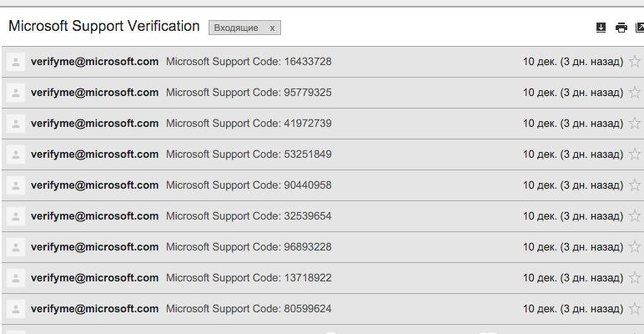Click sender avatar on code 80599624 row
This screenshot has width=644, height=334.
[15, 309]
